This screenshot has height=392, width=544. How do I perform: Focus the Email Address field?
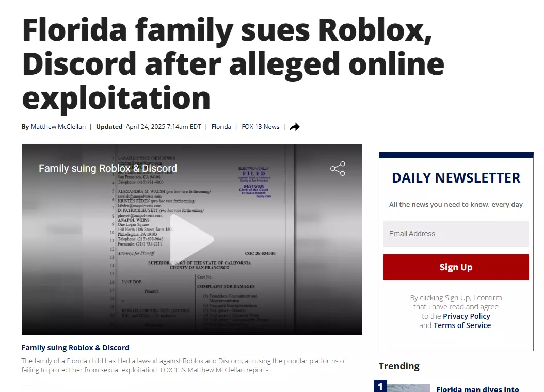(x=456, y=234)
